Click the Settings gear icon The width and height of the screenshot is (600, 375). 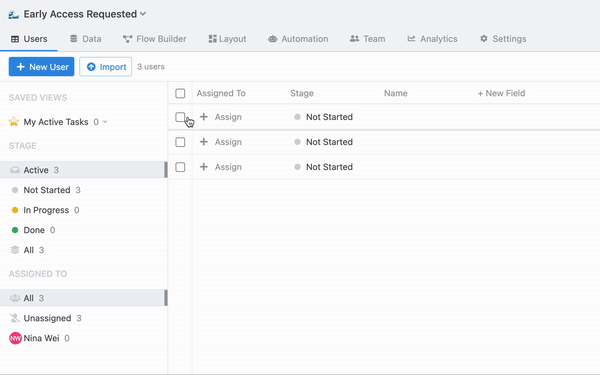pos(484,39)
